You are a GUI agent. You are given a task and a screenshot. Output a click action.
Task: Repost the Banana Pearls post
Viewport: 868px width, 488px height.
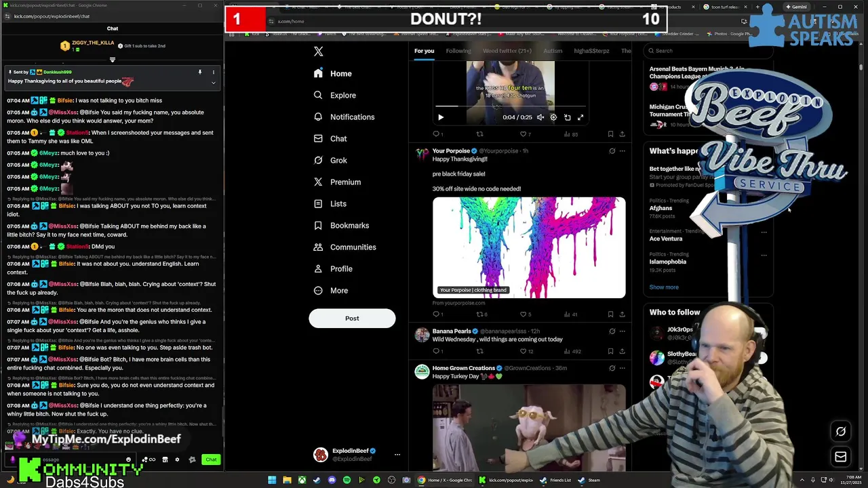[479, 351]
